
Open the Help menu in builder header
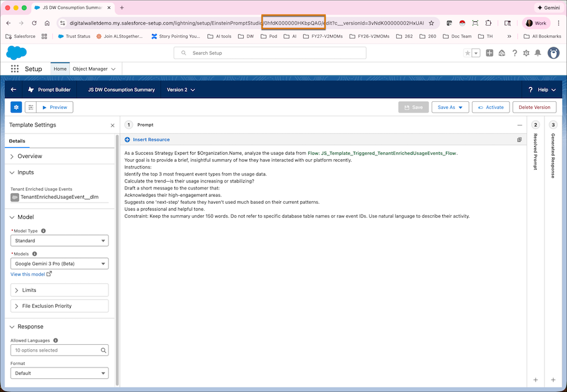coord(542,89)
